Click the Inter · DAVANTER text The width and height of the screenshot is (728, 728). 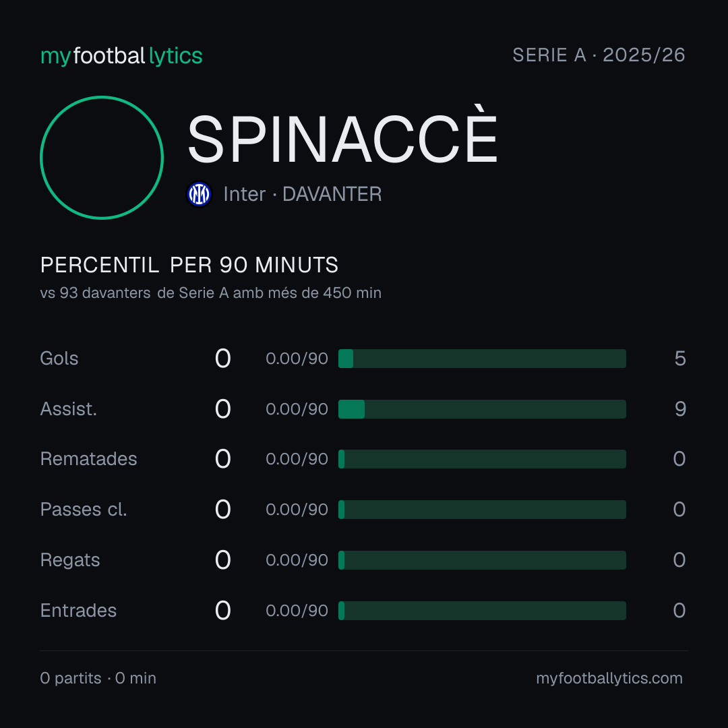coord(303,194)
